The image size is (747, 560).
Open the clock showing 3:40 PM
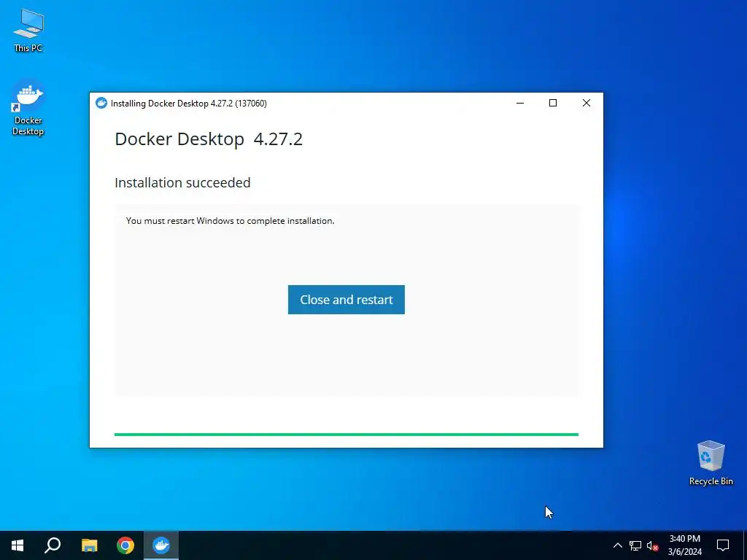684,545
